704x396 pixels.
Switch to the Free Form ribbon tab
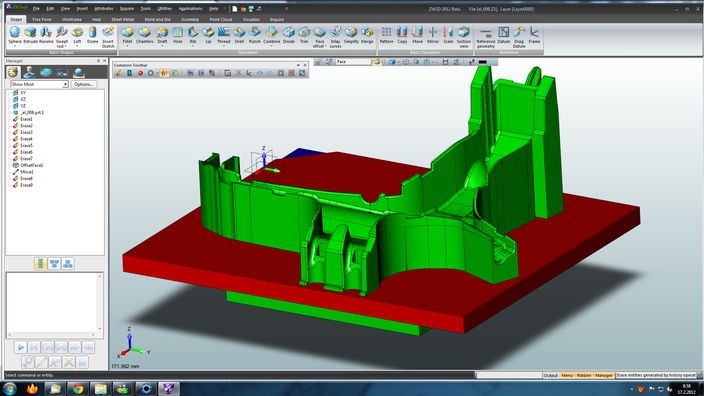pyautogui.click(x=42, y=19)
